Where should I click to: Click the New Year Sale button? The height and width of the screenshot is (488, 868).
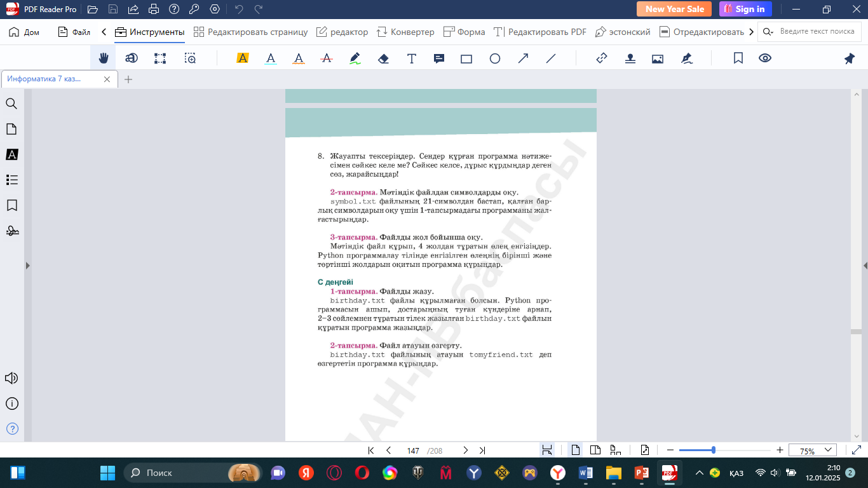(x=674, y=9)
